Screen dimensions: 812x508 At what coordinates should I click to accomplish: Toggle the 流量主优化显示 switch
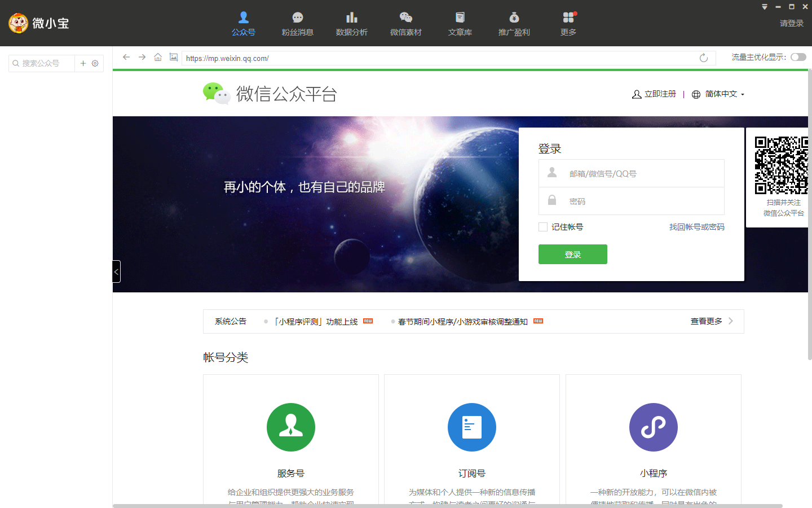pyautogui.click(x=798, y=57)
